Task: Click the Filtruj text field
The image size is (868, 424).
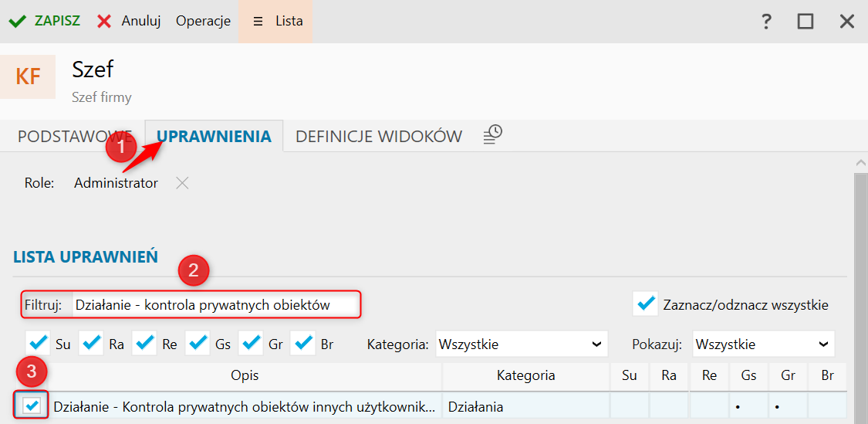Action: pyautogui.click(x=214, y=304)
